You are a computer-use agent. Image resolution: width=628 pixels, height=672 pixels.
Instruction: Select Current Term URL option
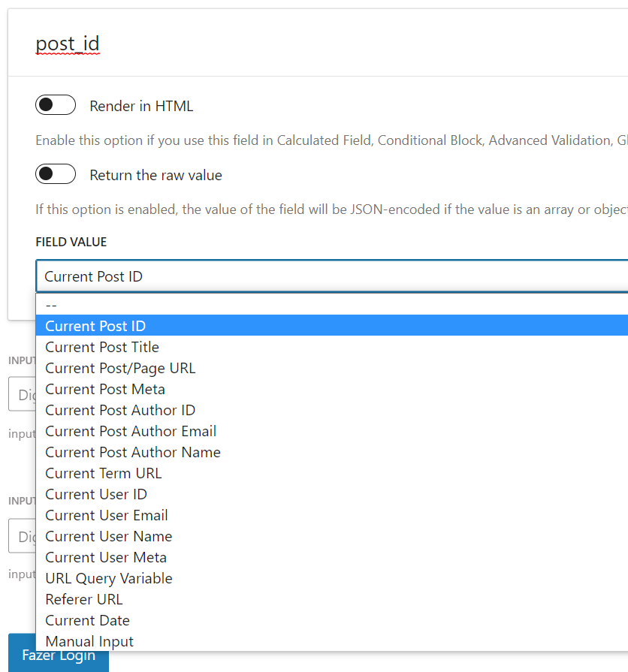click(x=103, y=473)
